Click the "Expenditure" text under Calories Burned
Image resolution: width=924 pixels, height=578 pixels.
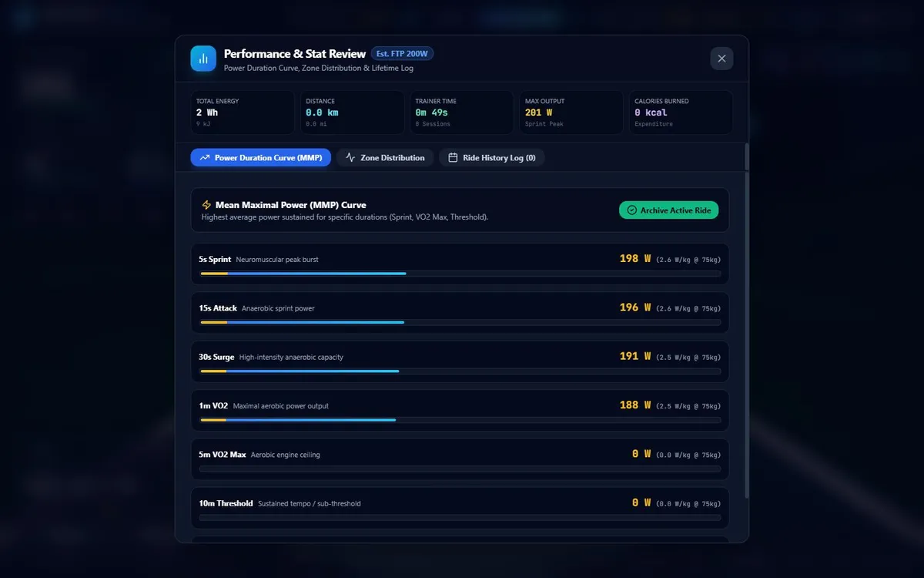click(x=654, y=124)
